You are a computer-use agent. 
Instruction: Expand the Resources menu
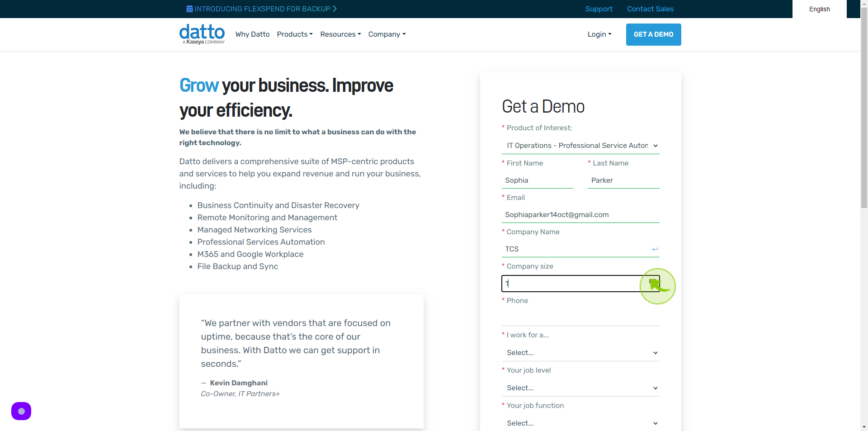[x=340, y=34]
